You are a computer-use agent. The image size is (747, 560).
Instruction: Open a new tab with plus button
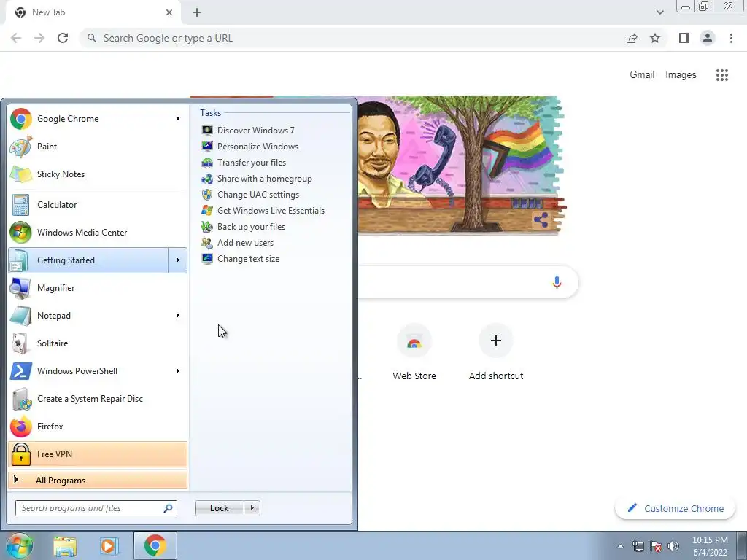(x=197, y=12)
